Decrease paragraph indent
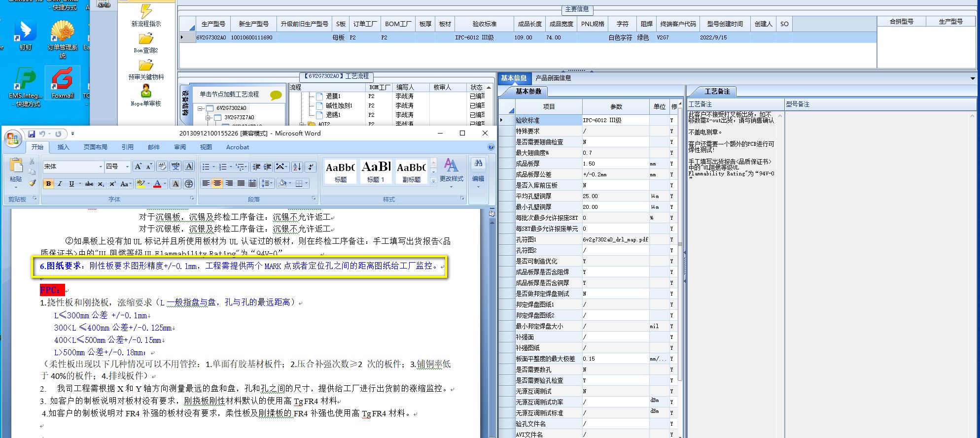 coord(256,167)
